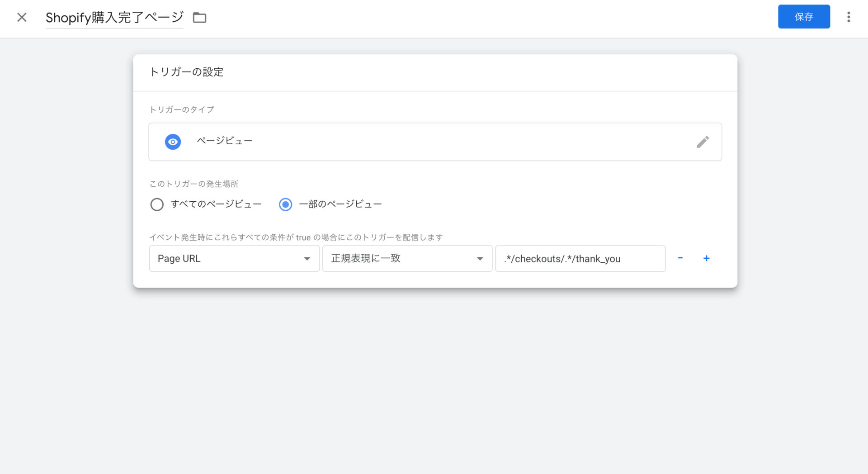The height and width of the screenshot is (474, 868).
Task: Click the トリガーのタイプ label
Action: coord(182,109)
